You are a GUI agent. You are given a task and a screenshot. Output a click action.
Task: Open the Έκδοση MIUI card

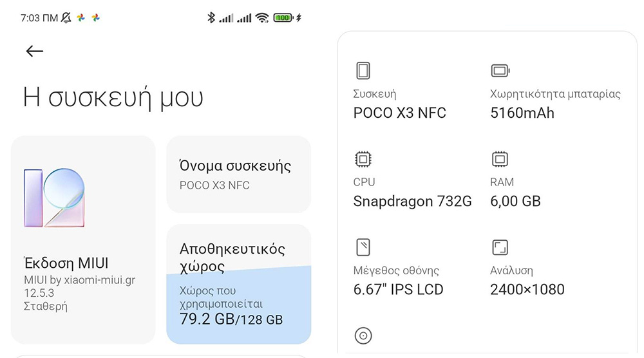coord(83,240)
